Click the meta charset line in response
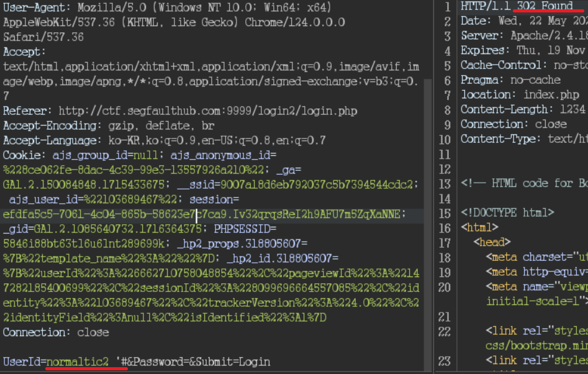This screenshot has height=374, width=588. pyautogui.click(x=537, y=257)
